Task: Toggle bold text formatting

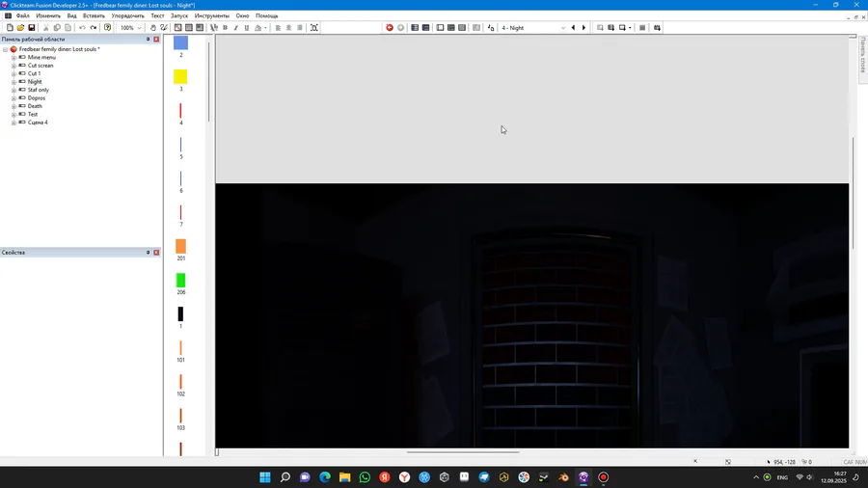Action: point(225,28)
